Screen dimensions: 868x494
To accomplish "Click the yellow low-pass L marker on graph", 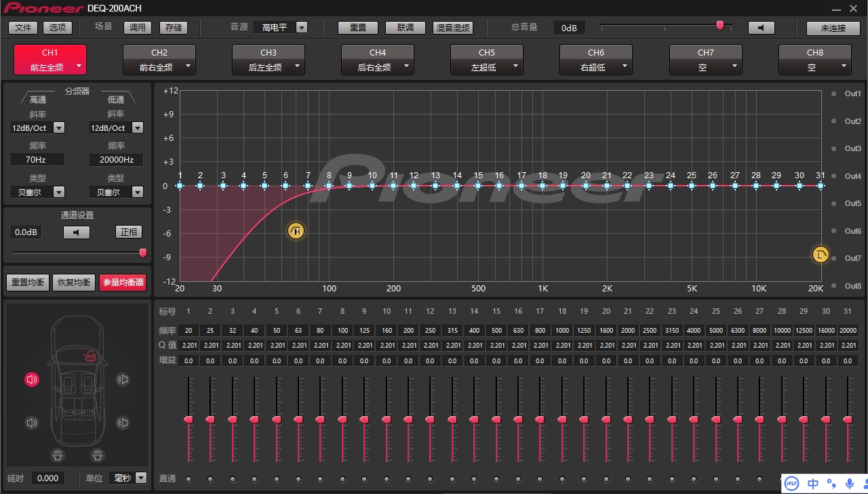I will click(x=821, y=255).
